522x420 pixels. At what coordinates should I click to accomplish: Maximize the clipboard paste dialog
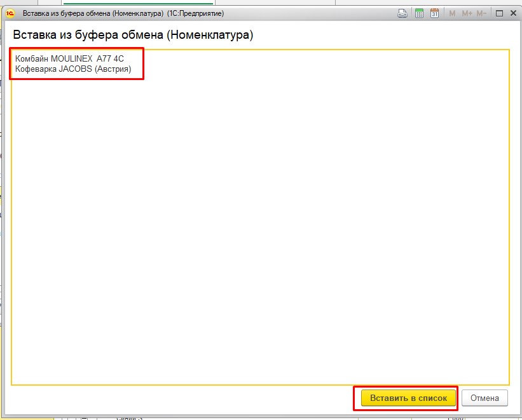coord(499,13)
